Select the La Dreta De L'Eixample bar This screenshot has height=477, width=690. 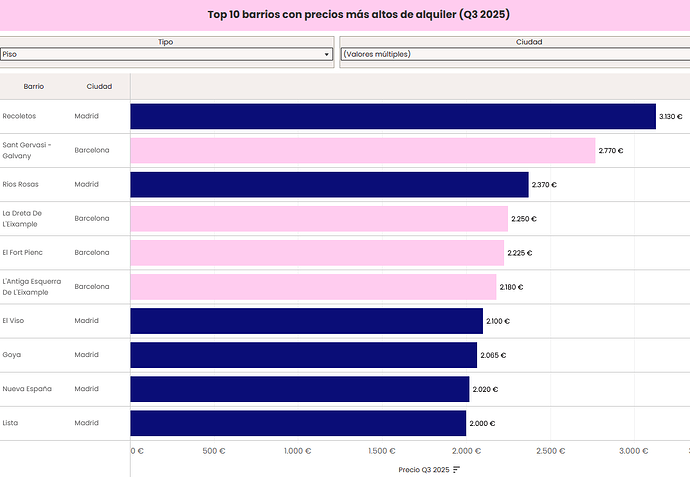(x=318, y=219)
